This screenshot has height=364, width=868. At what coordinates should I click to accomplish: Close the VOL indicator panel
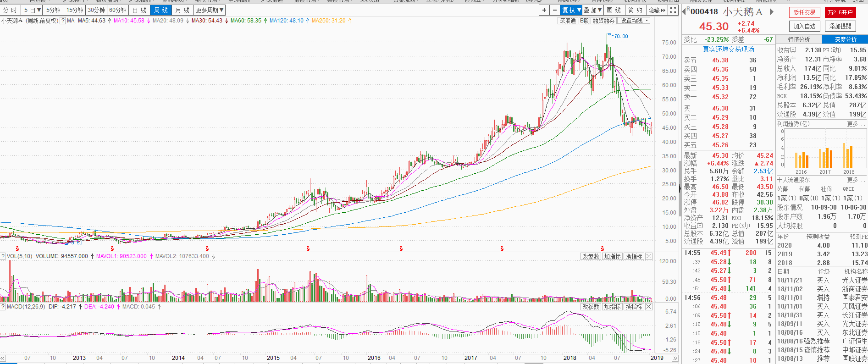pos(649,256)
